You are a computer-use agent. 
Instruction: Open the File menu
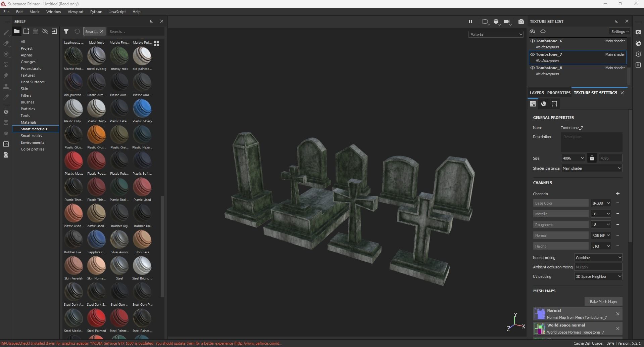(x=6, y=12)
